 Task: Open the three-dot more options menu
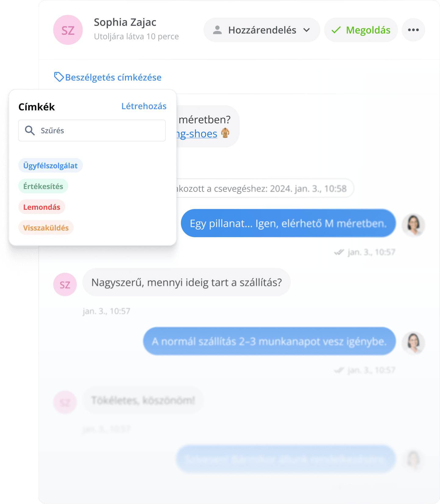(x=413, y=30)
